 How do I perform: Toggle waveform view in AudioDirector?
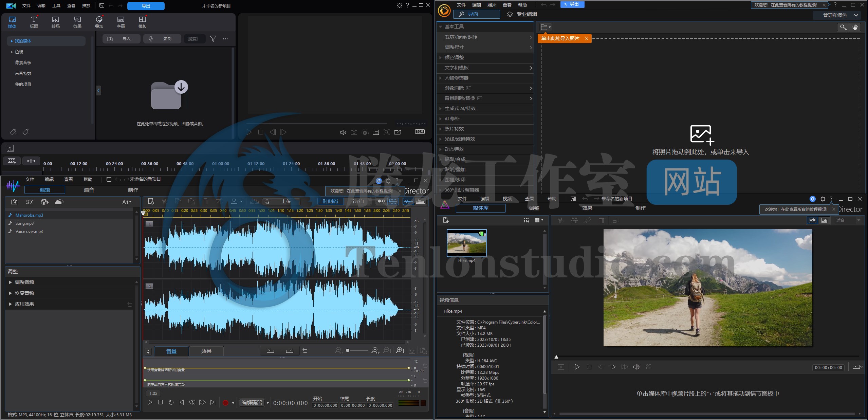click(408, 201)
